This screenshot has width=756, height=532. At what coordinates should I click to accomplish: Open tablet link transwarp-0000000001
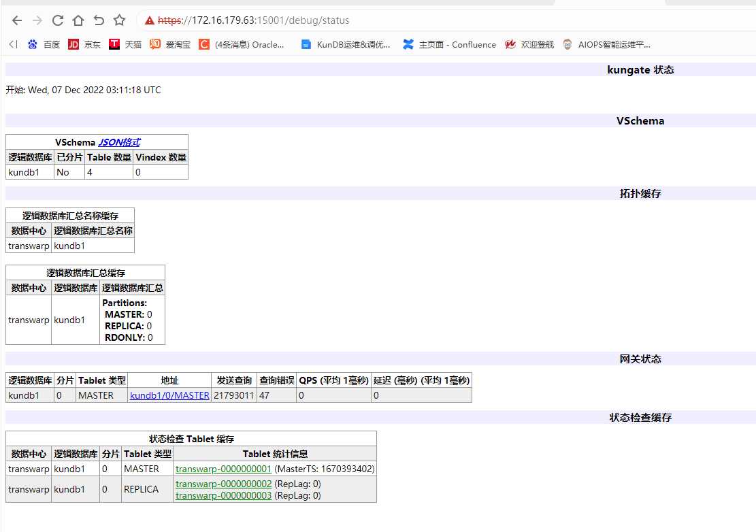coord(223,469)
